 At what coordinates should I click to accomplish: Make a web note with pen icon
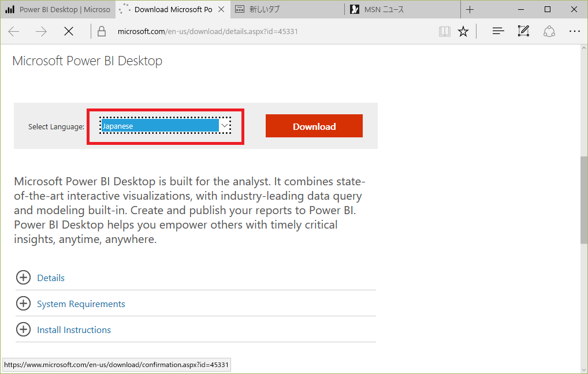523,31
